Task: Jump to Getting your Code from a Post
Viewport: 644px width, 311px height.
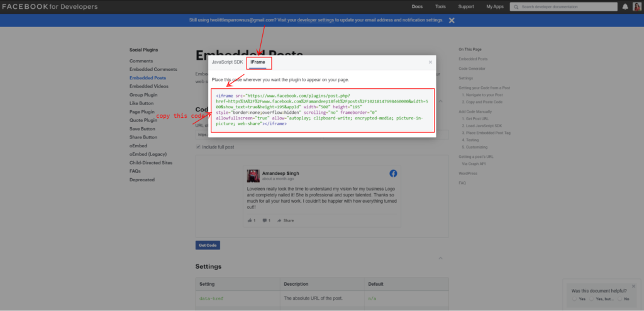Action: tap(484, 88)
